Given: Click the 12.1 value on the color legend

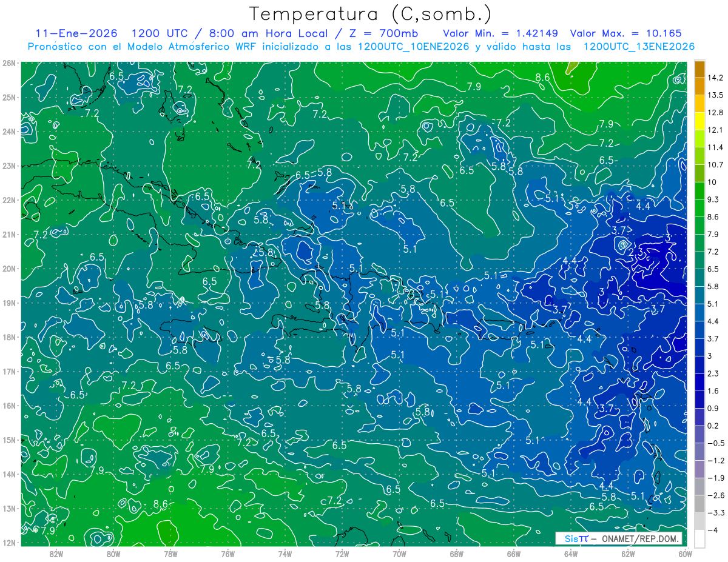Looking at the screenshot, I should (x=716, y=130).
